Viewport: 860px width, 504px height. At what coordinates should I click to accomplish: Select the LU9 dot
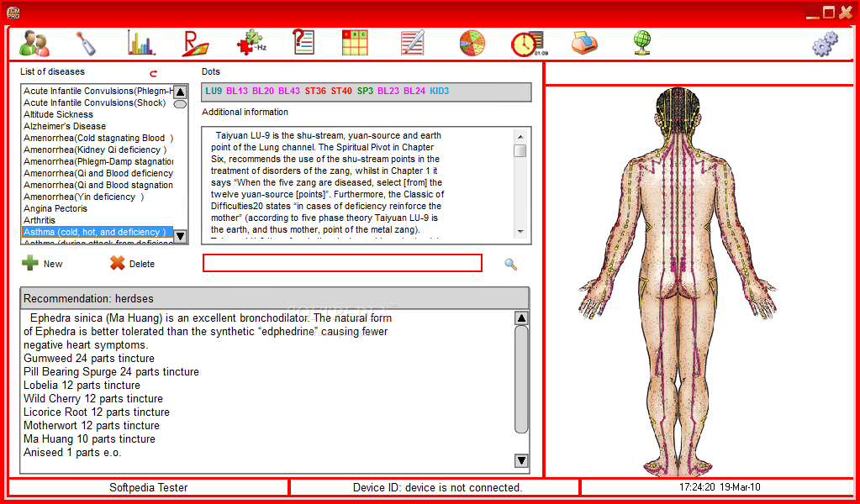coord(214,91)
